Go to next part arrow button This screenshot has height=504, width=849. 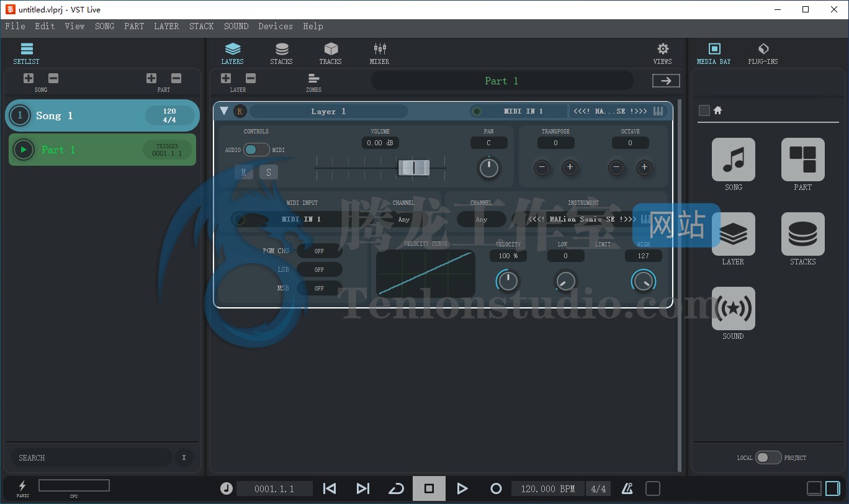tap(666, 81)
